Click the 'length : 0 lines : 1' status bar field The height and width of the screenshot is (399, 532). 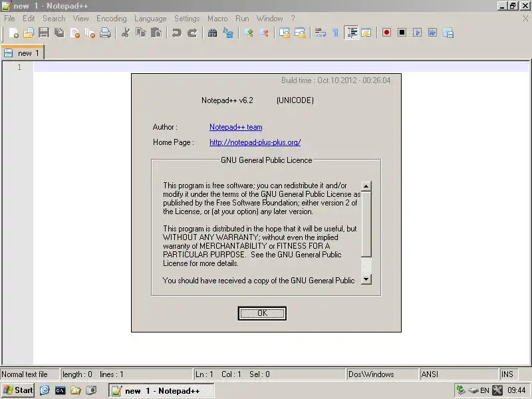coord(126,374)
